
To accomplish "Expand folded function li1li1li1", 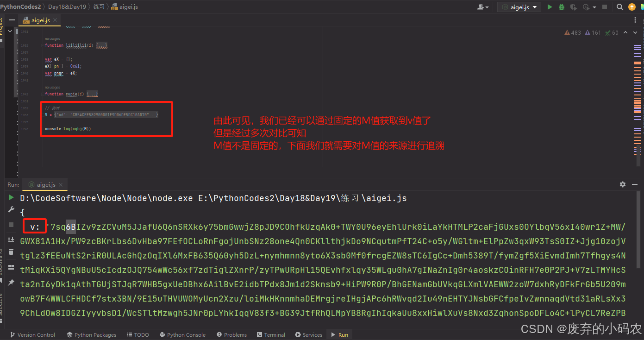I will tap(102, 45).
